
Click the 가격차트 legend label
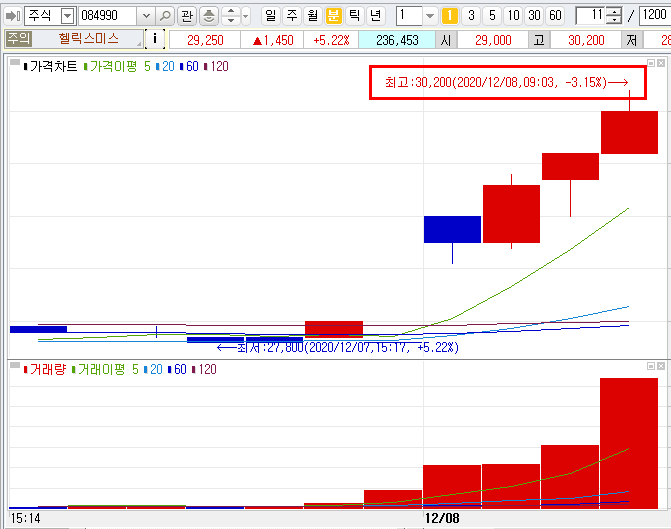[50, 66]
